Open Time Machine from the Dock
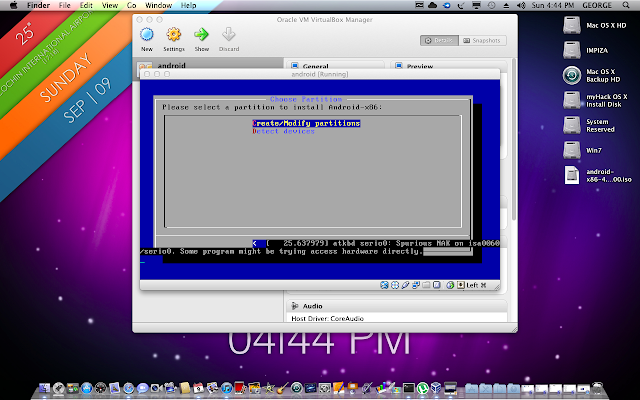Viewport: 640px width, 400px height. tap(297, 388)
